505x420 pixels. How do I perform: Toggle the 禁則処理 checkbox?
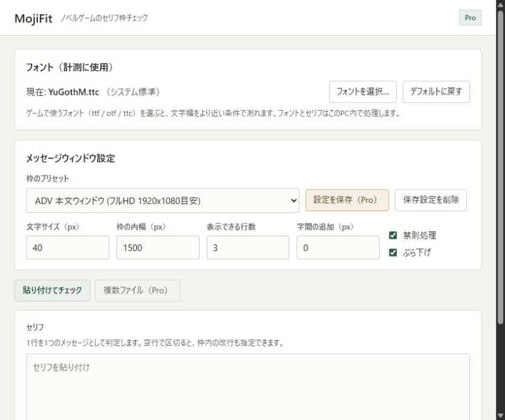393,235
